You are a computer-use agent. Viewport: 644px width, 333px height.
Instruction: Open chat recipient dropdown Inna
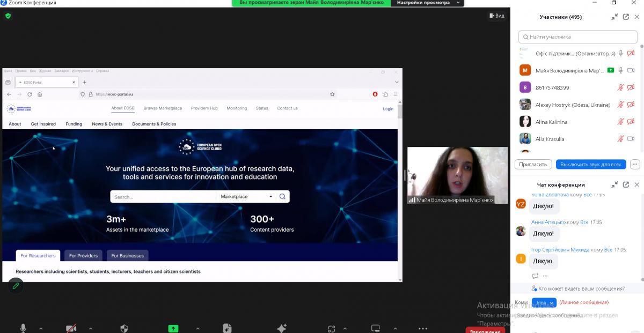544,303
